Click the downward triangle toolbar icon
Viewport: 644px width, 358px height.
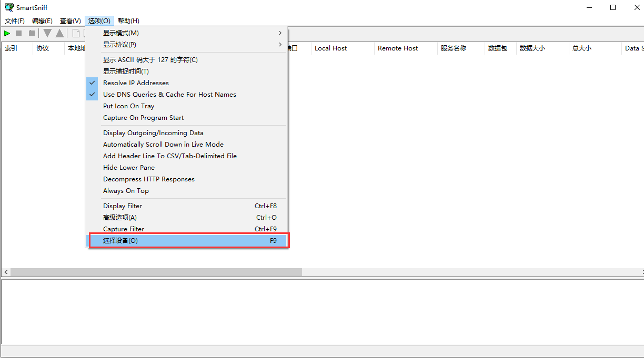pyautogui.click(x=47, y=33)
